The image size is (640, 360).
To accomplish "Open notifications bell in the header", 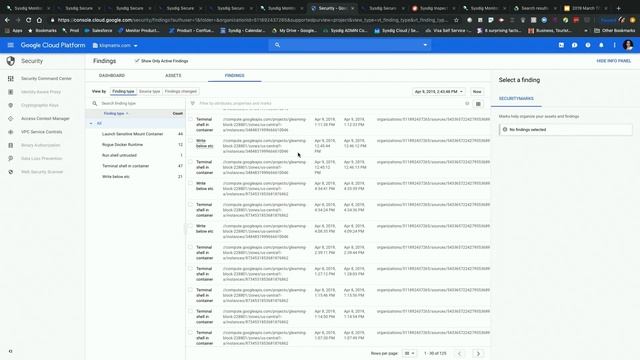I will click(601, 45).
